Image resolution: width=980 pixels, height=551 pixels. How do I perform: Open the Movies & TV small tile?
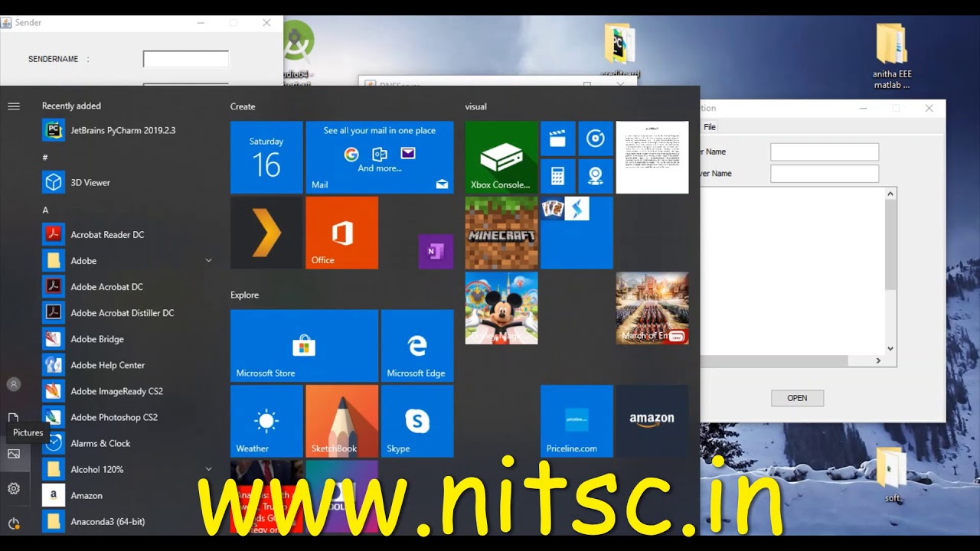557,139
